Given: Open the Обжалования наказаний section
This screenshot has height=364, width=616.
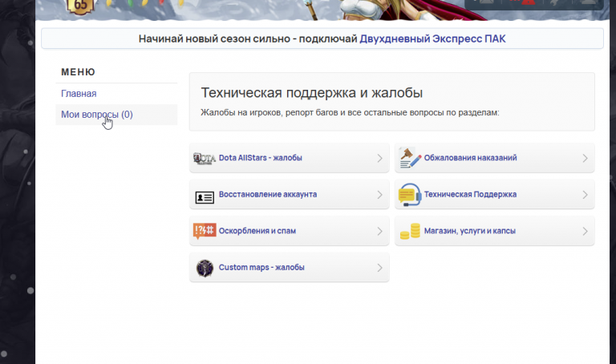Looking at the screenshot, I should pyautogui.click(x=495, y=158).
